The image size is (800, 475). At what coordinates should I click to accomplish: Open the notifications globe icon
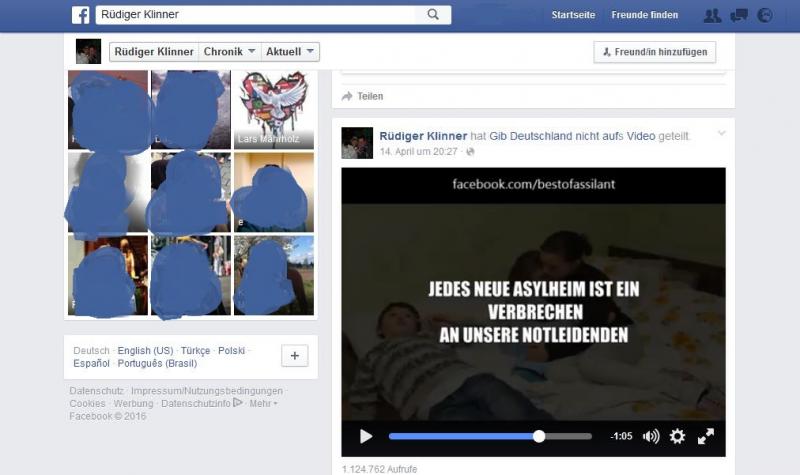[766, 15]
